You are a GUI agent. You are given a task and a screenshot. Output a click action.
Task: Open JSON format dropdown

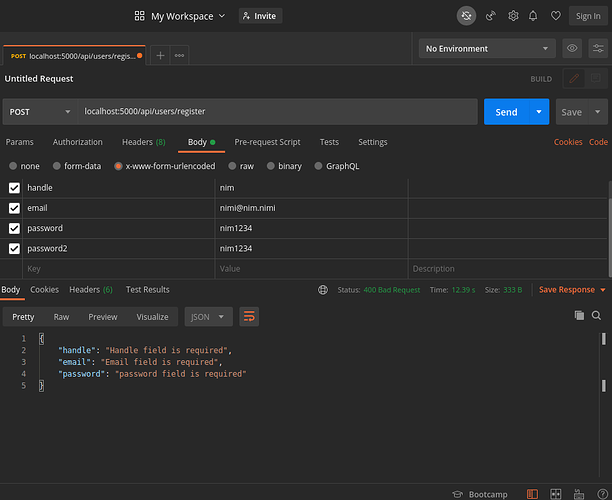[x=208, y=317]
